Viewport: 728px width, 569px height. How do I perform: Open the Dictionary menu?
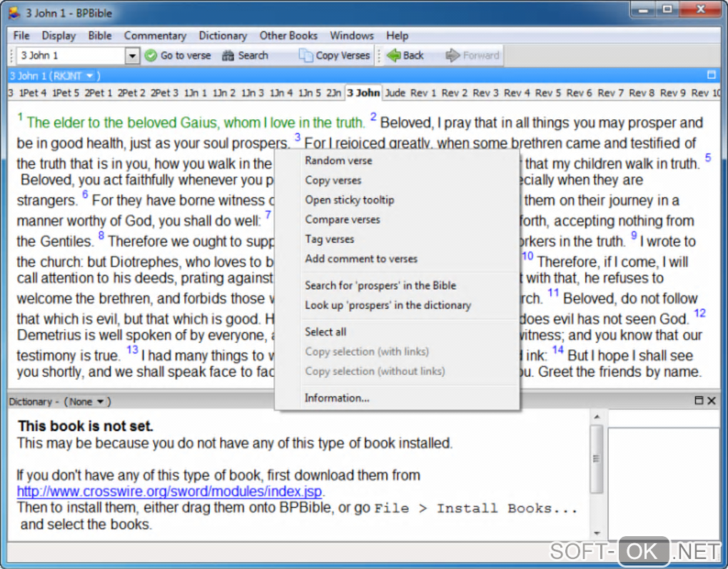pyautogui.click(x=223, y=36)
